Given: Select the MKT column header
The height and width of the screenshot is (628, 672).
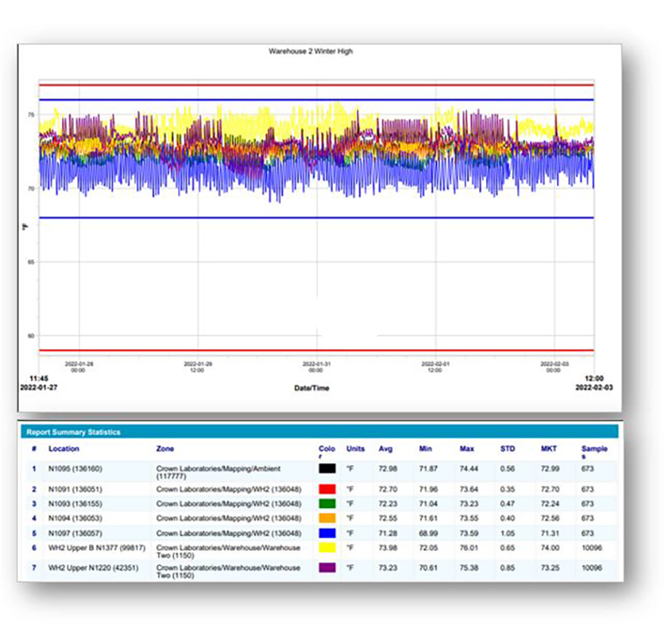Looking at the screenshot, I should [548, 448].
